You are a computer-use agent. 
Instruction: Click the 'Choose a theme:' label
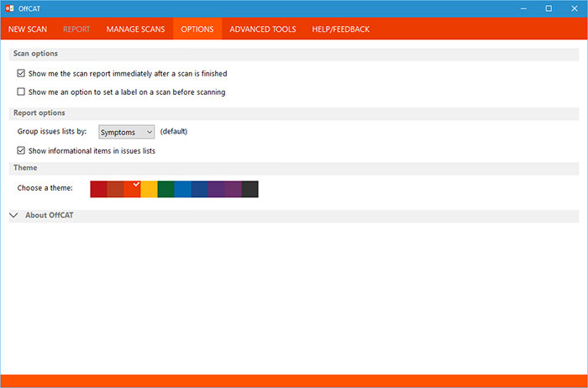pyautogui.click(x=45, y=188)
